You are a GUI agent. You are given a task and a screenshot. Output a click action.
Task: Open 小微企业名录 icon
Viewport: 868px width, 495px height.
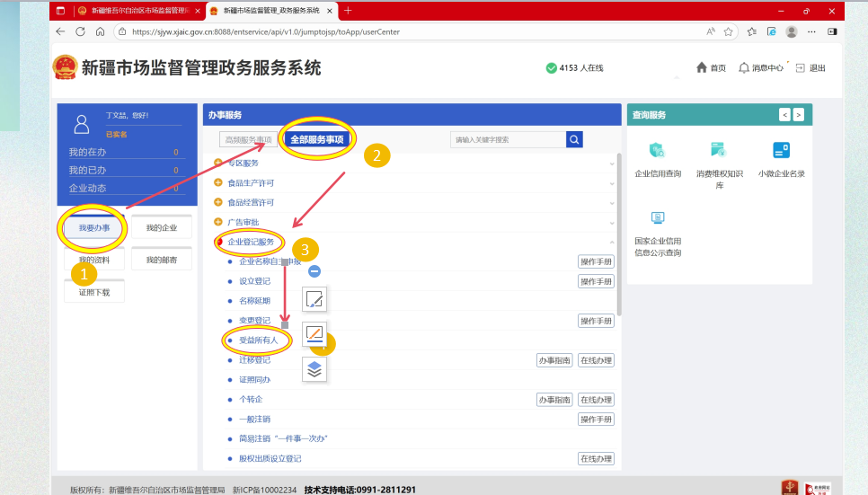pyautogui.click(x=781, y=151)
